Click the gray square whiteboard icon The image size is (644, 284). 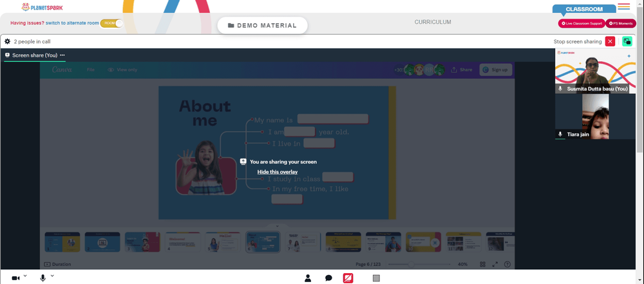[376, 278]
